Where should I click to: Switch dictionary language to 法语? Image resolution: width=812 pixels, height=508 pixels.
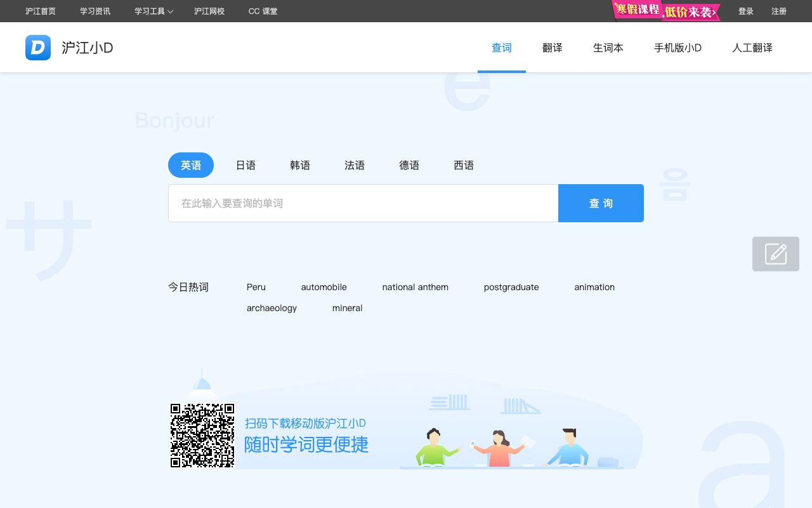click(355, 165)
